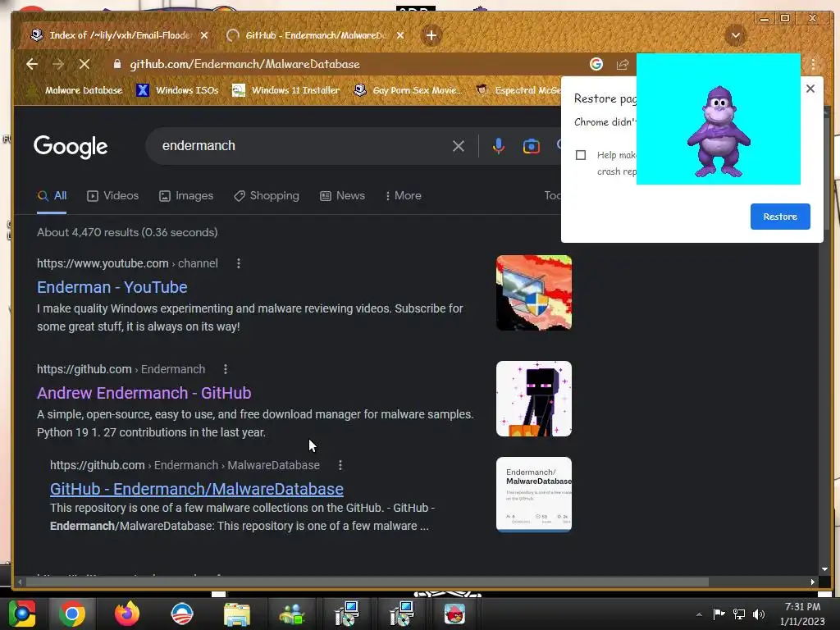Select the All search tab

click(52, 196)
